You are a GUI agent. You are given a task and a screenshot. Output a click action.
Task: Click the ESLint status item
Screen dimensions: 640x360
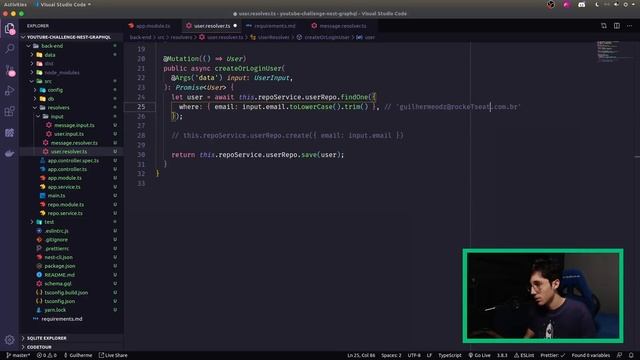[x=524, y=356]
